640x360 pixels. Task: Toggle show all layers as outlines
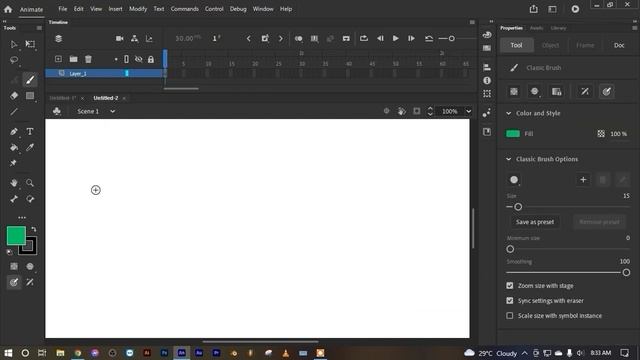coord(127,60)
